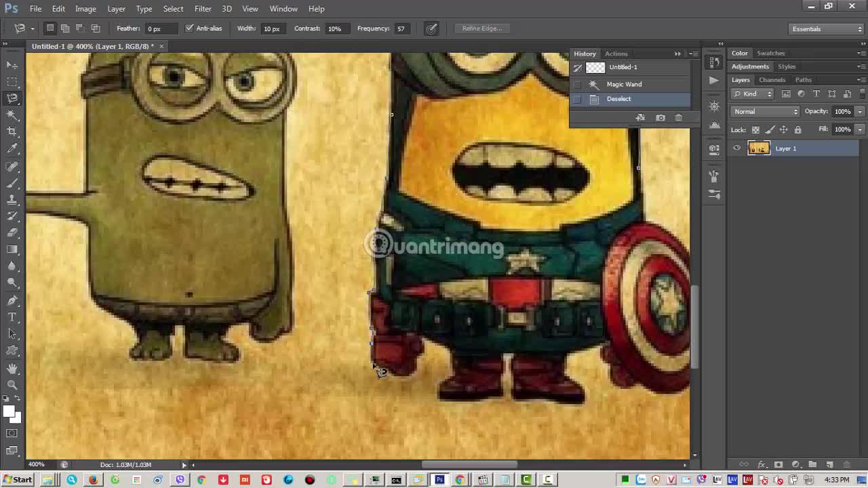Click the Windows Start button

(x=17, y=480)
